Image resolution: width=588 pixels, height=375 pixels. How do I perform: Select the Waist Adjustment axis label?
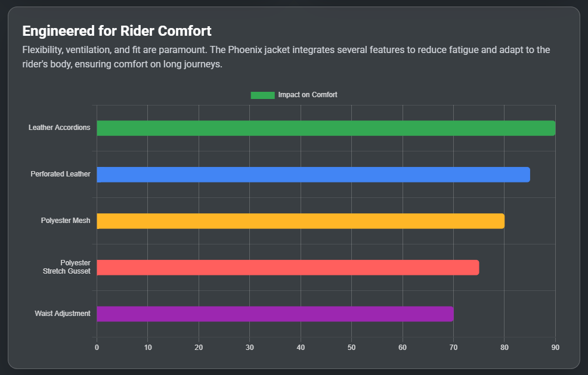(x=63, y=314)
